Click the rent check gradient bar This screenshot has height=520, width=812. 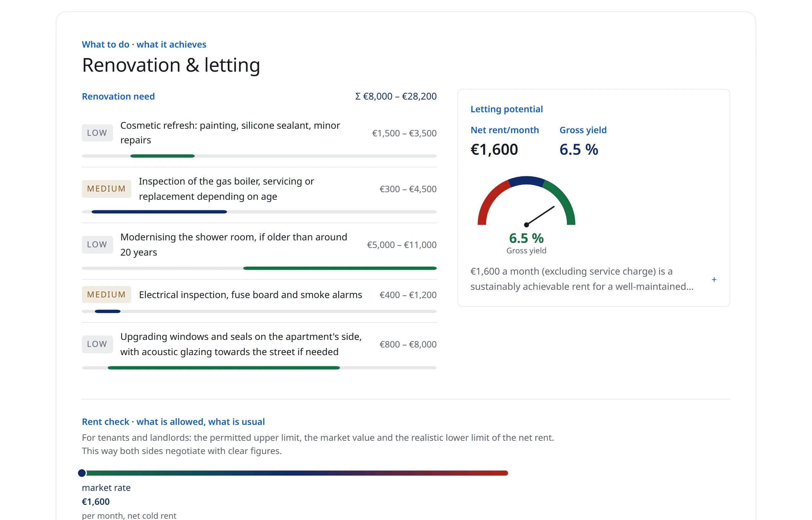[x=295, y=473]
